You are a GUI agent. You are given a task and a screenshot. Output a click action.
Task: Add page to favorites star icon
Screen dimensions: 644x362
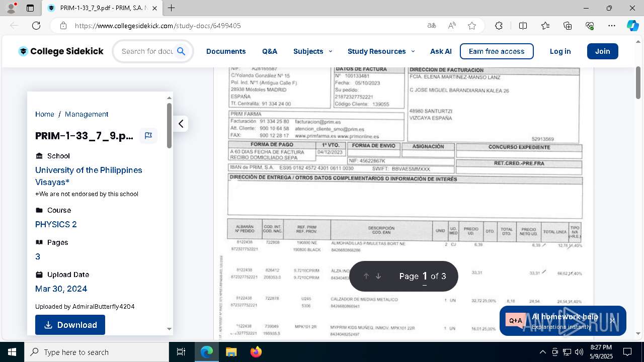pyautogui.click(x=472, y=26)
